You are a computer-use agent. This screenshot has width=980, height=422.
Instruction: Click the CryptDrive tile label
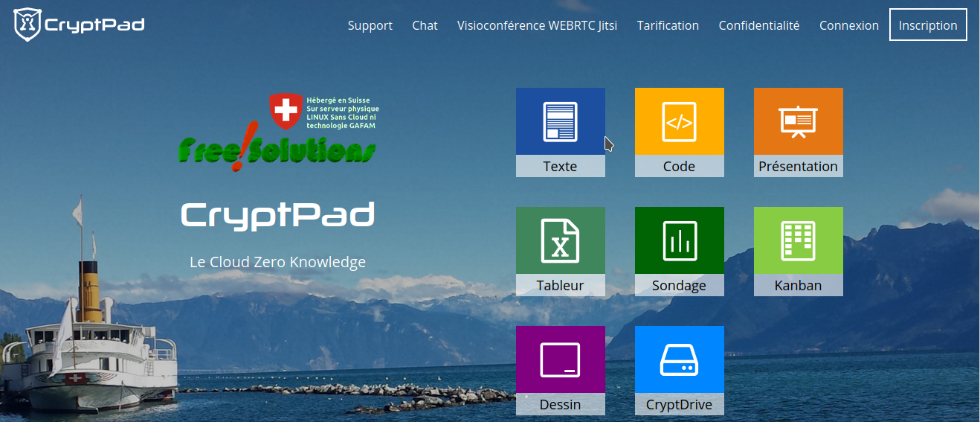679,404
